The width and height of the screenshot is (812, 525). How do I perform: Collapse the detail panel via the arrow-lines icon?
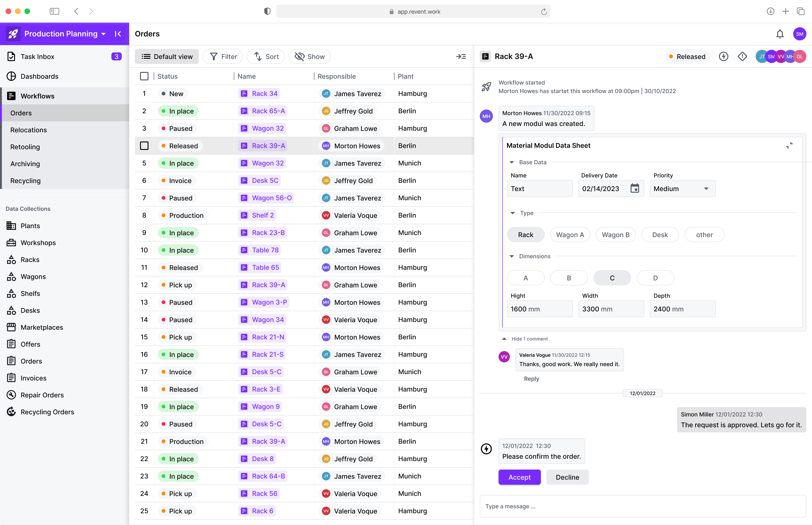(461, 57)
